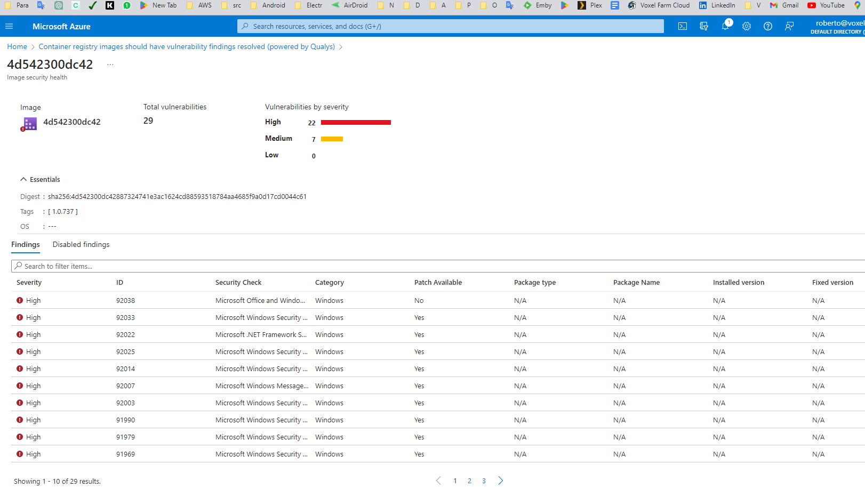This screenshot has height=504, width=865.
Task: Sort by Category column header
Action: 329,283
